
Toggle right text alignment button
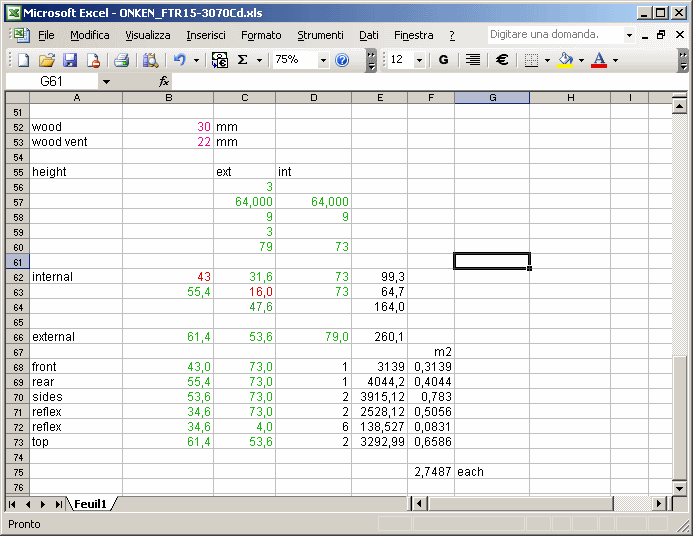(x=472, y=60)
